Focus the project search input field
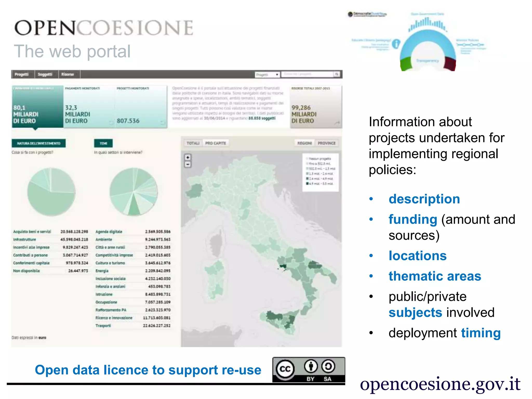This screenshot has width=532, height=399. coord(307,74)
